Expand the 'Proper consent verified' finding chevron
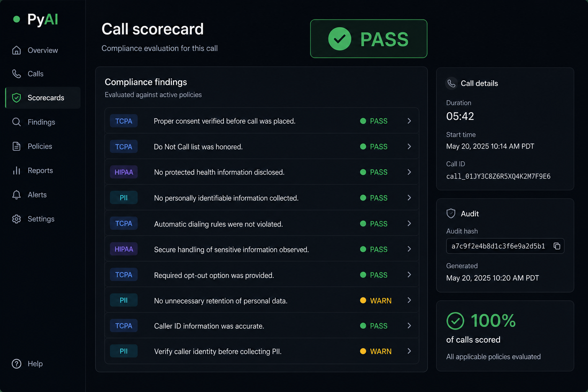 tap(409, 121)
